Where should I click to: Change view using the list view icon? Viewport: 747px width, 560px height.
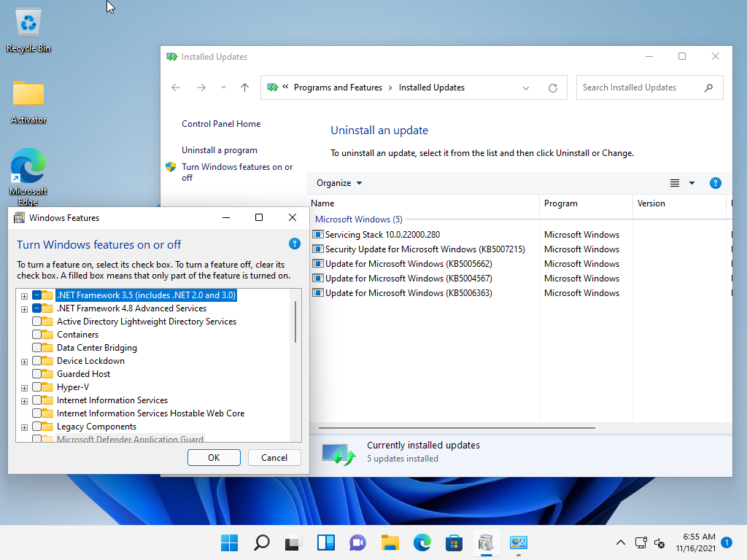pos(675,183)
